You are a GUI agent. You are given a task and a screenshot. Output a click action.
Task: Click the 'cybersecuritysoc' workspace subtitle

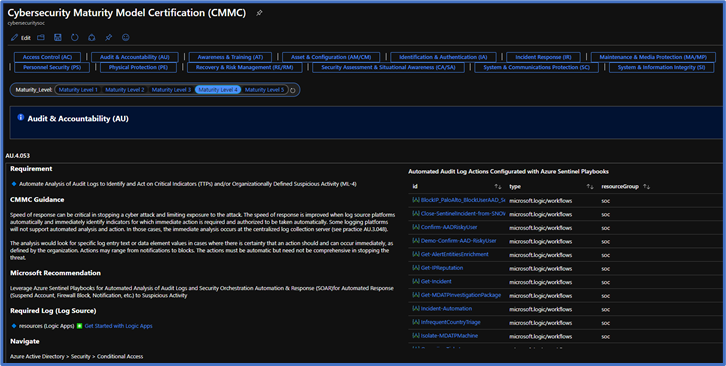(26, 23)
